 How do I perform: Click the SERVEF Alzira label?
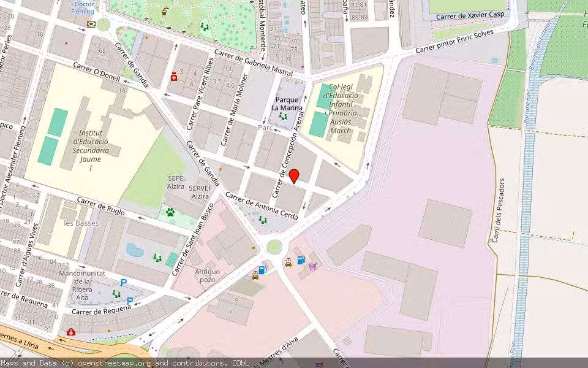click(200, 192)
